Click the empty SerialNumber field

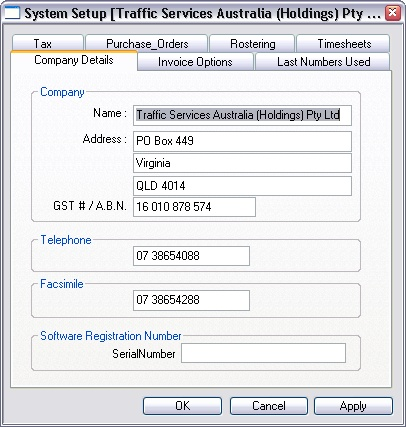click(263, 353)
